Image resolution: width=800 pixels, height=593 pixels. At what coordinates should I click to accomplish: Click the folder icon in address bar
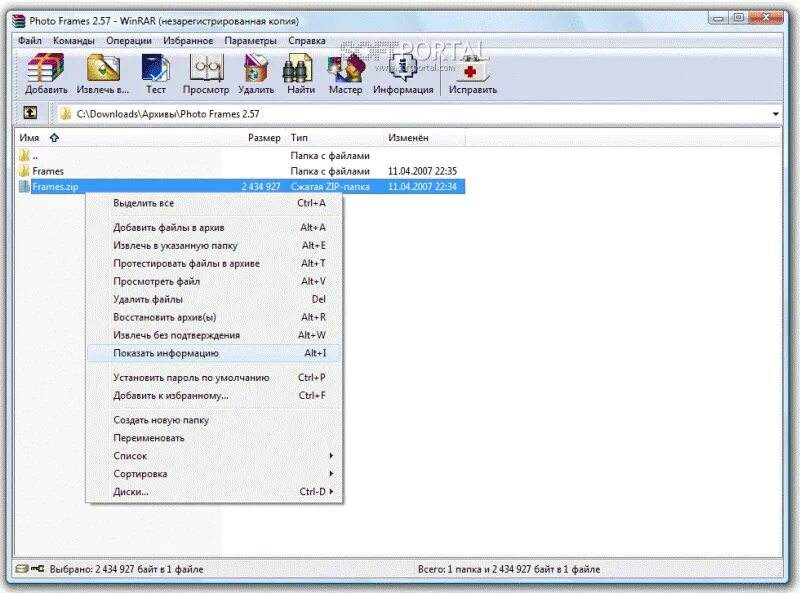[65, 113]
